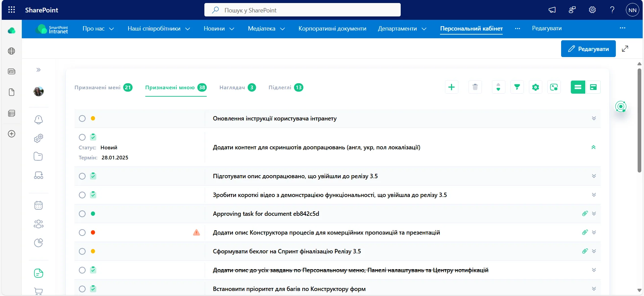Open attachment paperclip on Approving task row

click(x=585, y=213)
